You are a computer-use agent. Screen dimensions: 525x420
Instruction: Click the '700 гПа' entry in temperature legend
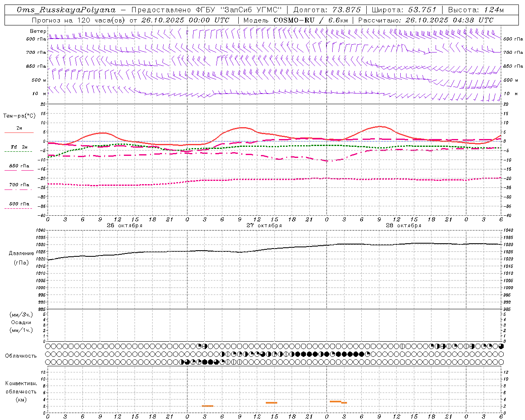[19, 185]
